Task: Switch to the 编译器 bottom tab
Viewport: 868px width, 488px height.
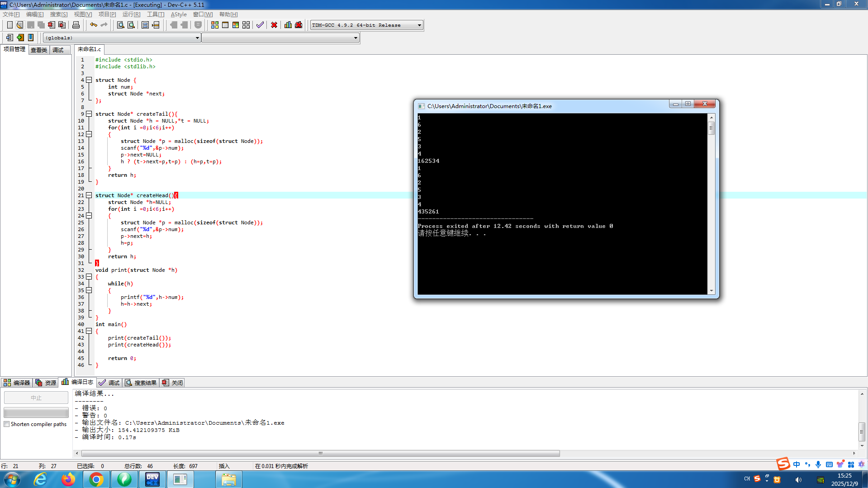Action: [x=17, y=383]
